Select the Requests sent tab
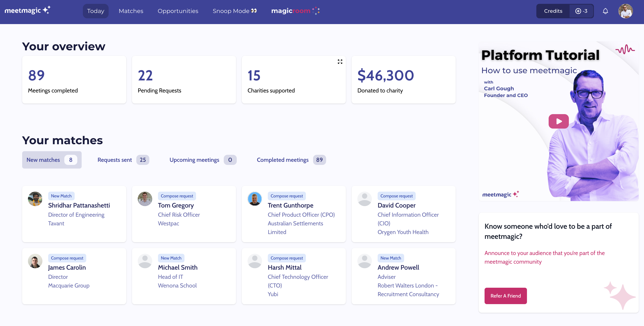Image resolution: width=644 pixels, height=326 pixels. (123, 160)
